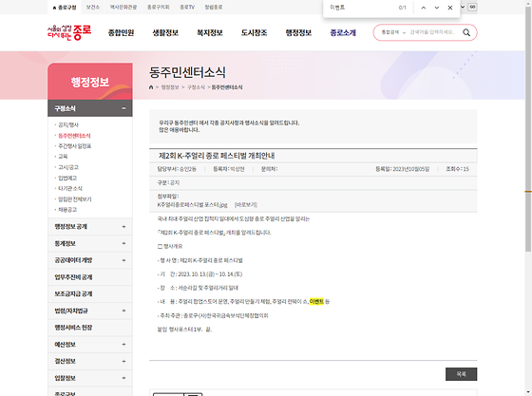Select 채용공고 in sidebar submenu
Image resolution: width=532 pixels, height=396 pixels.
click(67, 210)
